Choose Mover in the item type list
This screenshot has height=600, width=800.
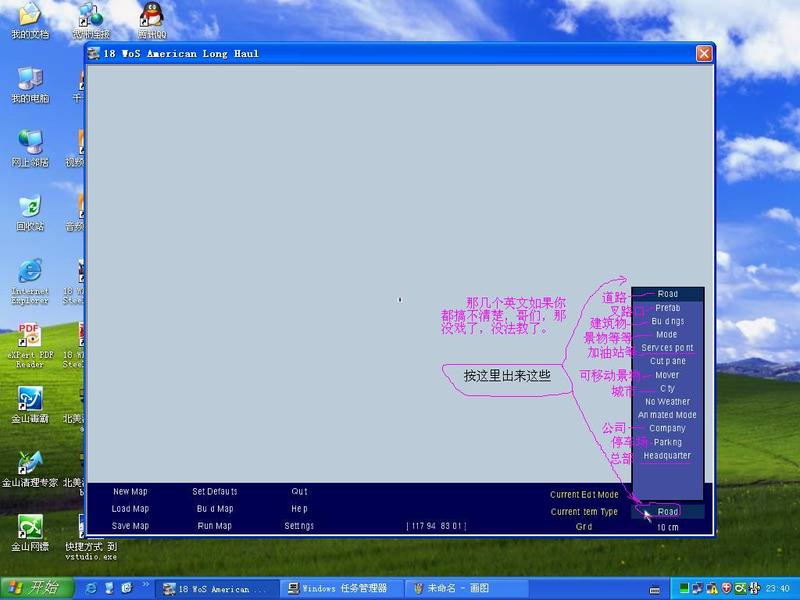pyautogui.click(x=667, y=375)
